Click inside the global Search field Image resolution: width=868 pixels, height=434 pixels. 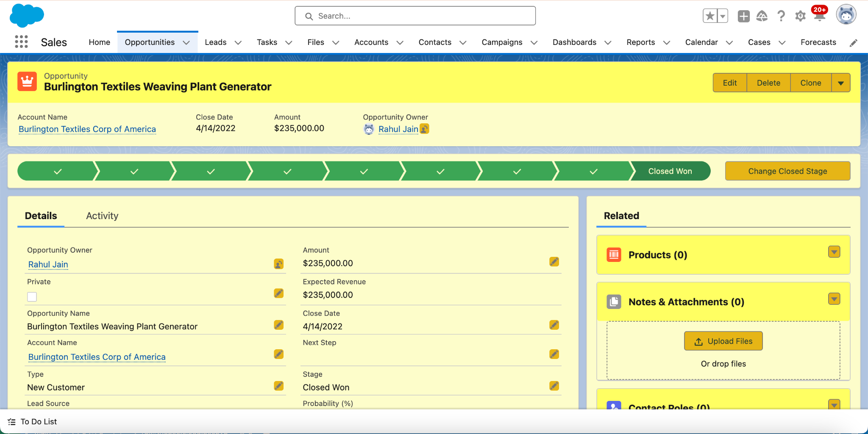[x=415, y=16]
